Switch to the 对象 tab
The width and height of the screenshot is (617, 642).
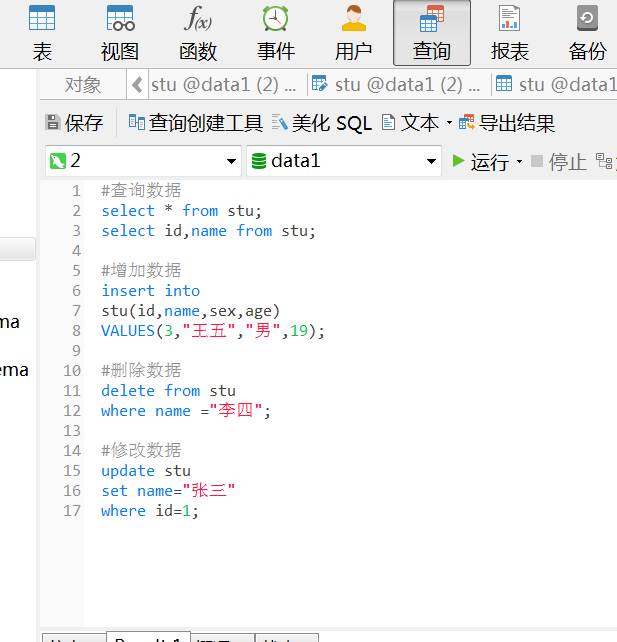(x=83, y=85)
